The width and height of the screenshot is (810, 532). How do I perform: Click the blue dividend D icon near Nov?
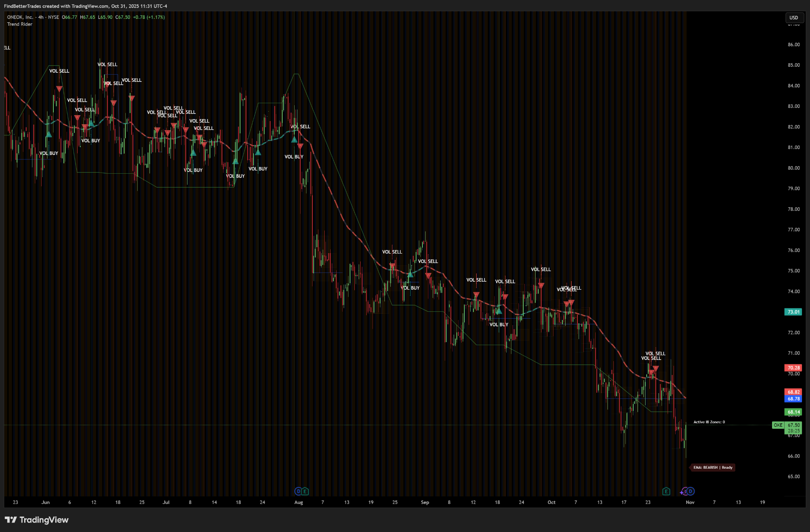691,491
